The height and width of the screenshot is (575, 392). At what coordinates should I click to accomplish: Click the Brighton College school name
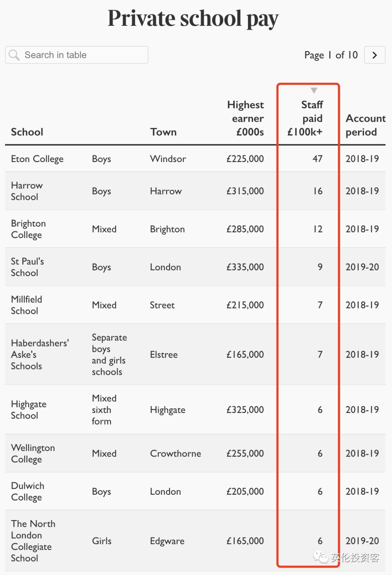tap(28, 229)
